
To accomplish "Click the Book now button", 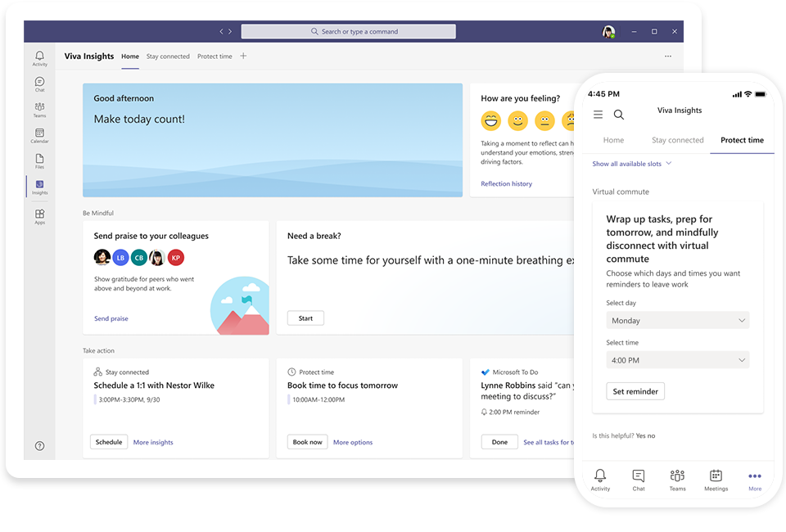I will pyautogui.click(x=307, y=442).
